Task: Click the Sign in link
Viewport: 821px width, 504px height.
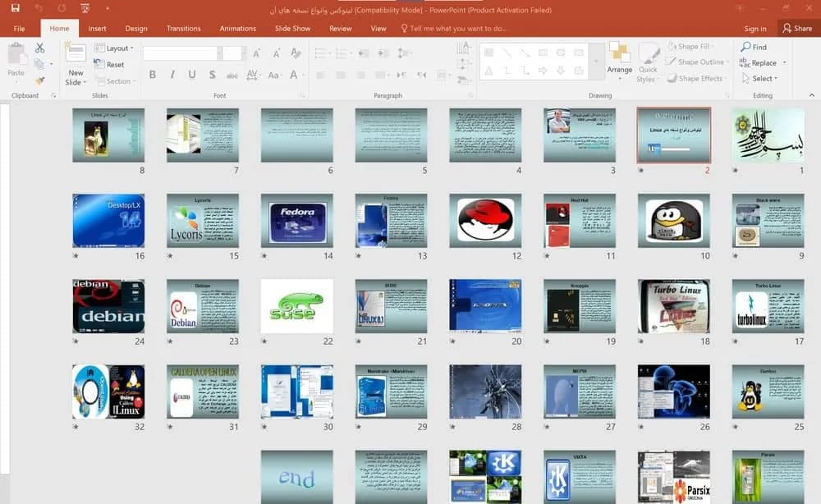Action: click(x=755, y=29)
